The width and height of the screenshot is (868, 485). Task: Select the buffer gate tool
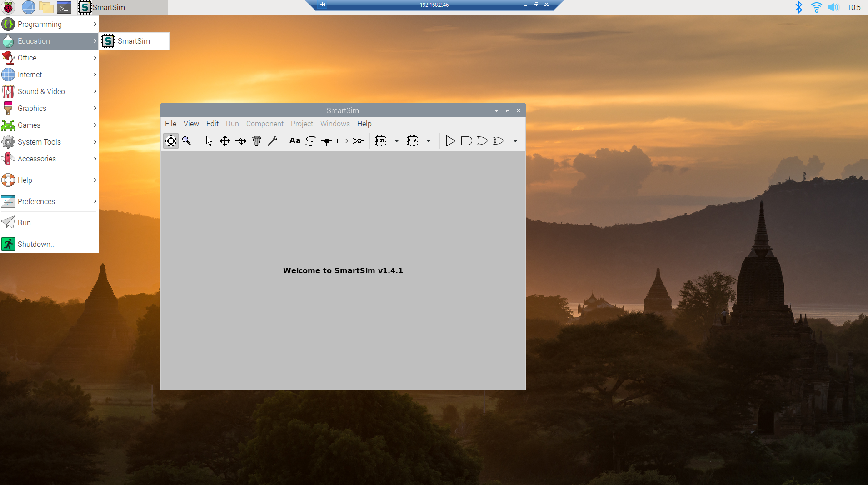click(x=450, y=141)
